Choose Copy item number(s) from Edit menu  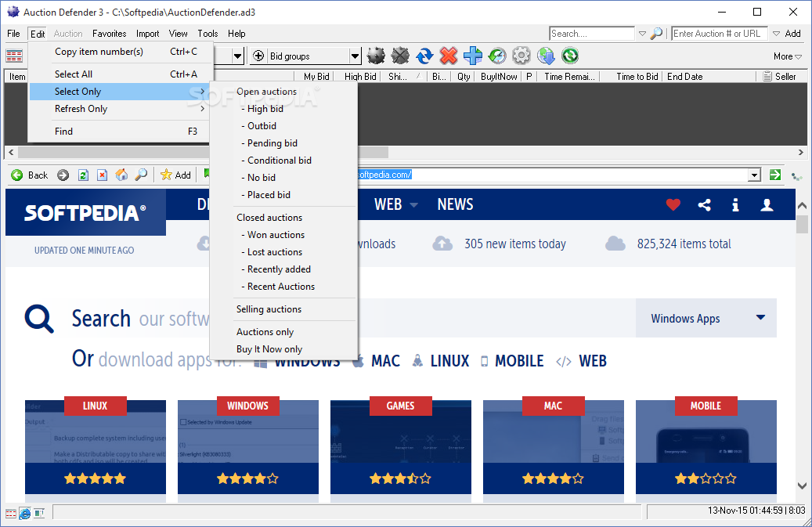pos(120,52)
